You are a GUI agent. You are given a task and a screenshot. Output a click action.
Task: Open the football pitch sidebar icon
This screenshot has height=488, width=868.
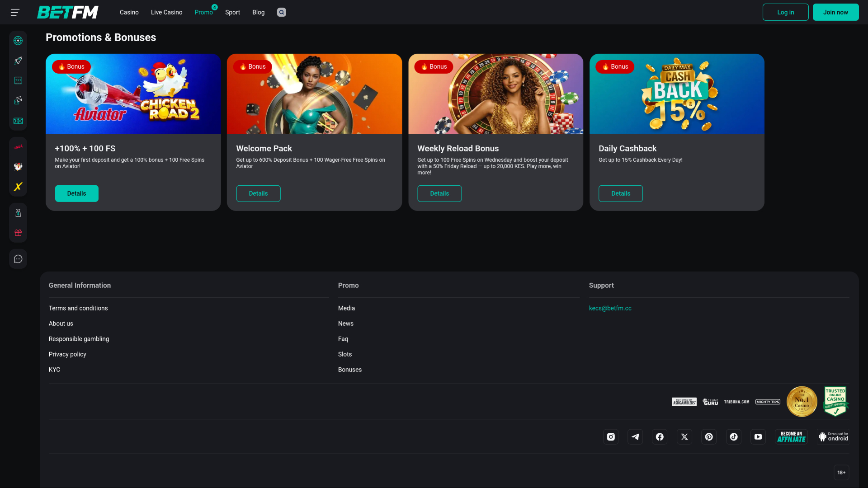tap(18, 121)
